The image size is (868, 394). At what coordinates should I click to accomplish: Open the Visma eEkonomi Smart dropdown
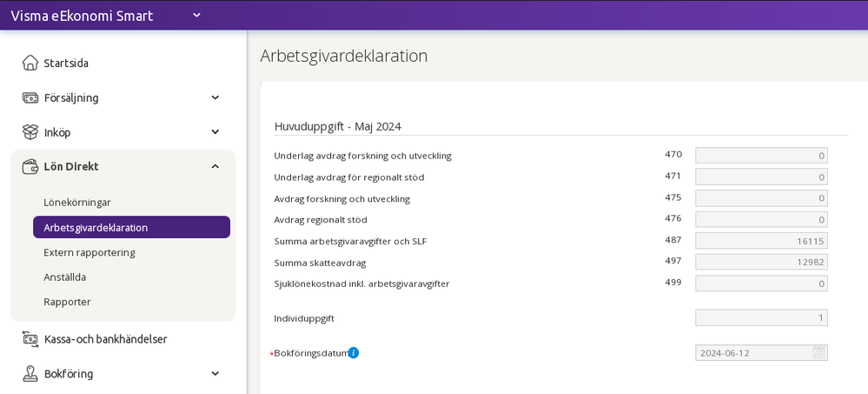196,15
